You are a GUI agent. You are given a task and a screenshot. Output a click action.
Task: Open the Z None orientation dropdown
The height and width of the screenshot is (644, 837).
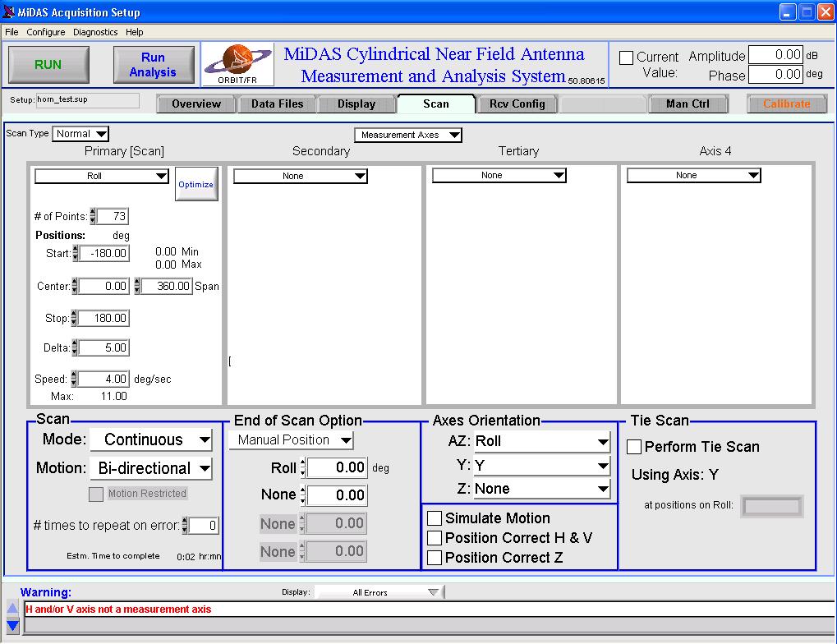(541, 489)
